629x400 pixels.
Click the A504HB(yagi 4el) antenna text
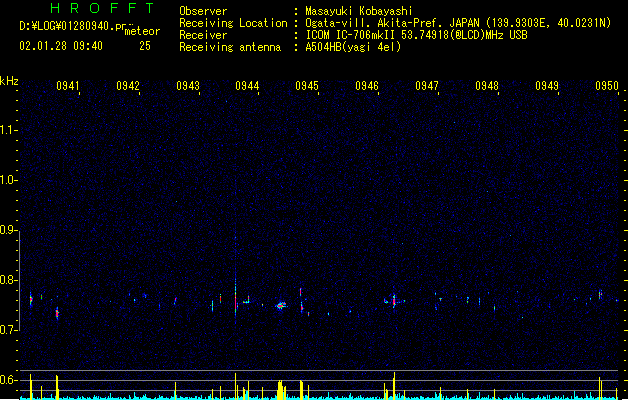353,47
